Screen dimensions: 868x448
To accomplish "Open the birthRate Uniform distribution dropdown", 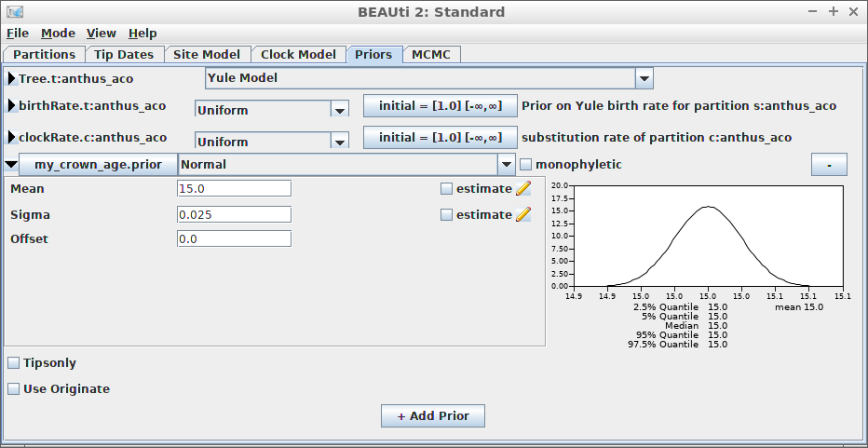I will point(339,110).
